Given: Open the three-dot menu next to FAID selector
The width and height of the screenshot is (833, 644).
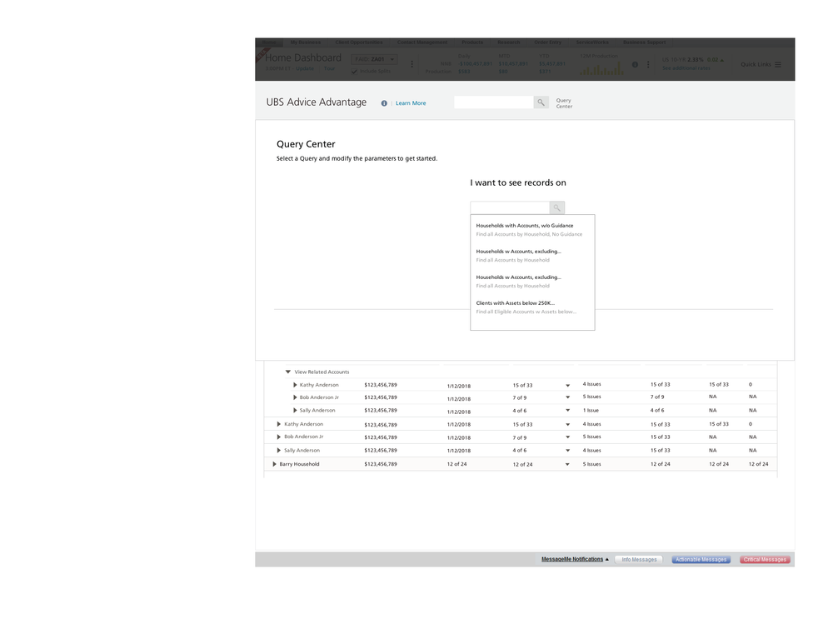Looking at the screenshot, I should point(412,64).
